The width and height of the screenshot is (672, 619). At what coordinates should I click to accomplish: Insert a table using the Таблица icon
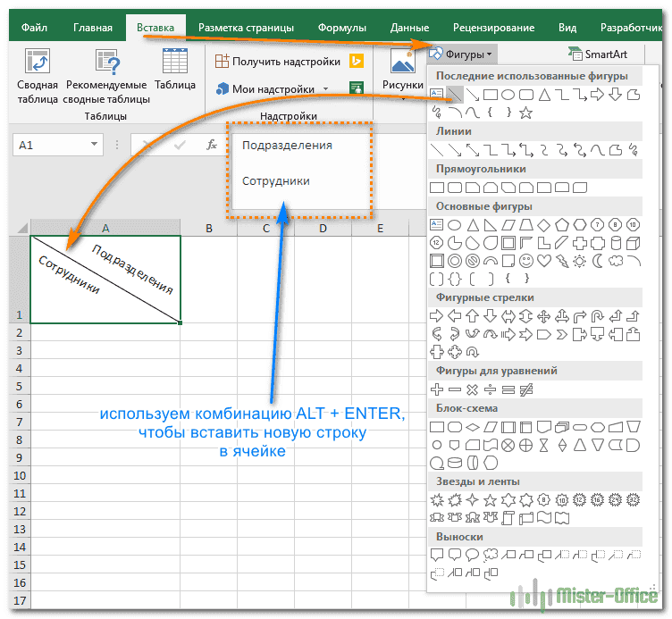174,71
